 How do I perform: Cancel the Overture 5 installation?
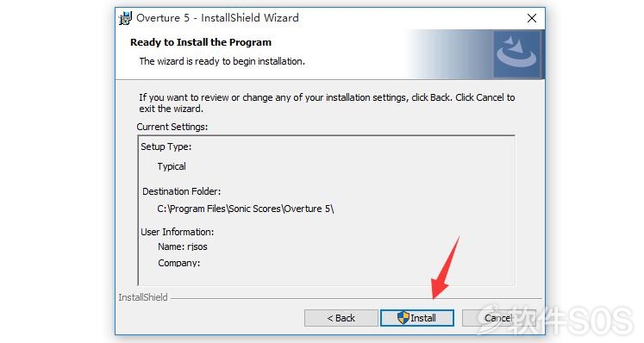coord(498,318)
